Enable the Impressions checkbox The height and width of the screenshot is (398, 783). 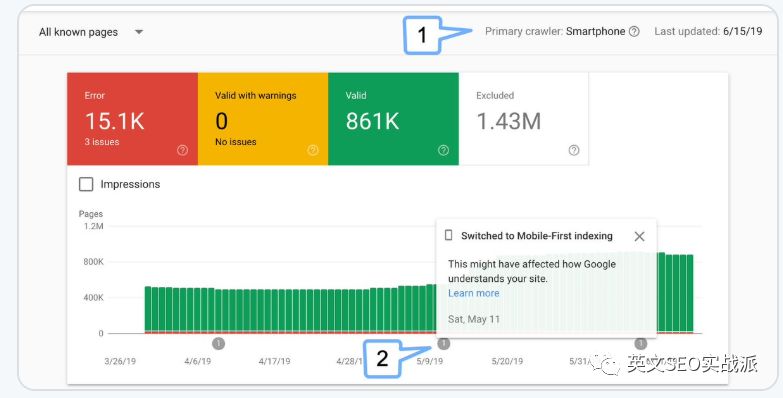coord(86,184)
